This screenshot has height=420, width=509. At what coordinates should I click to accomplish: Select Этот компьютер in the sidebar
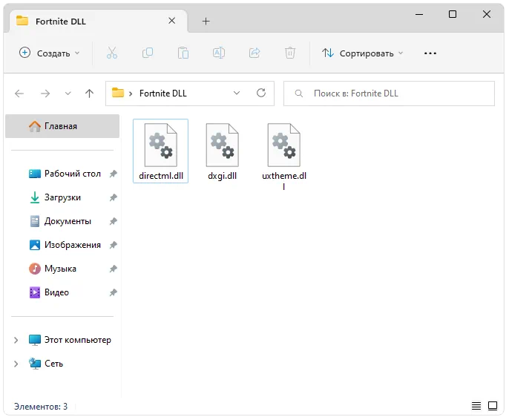coord(70,340)
